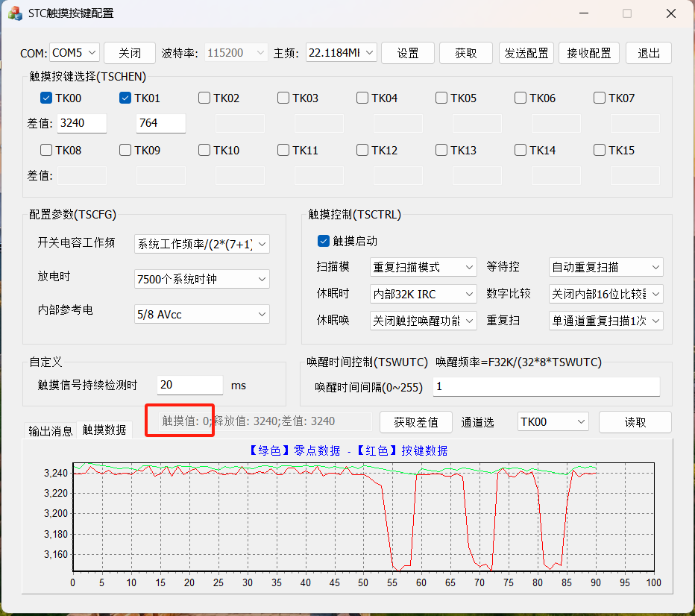Click the 唤醒时间间隔 input field
The width and height of the screenshot is (695, 616).
point(547,387)
